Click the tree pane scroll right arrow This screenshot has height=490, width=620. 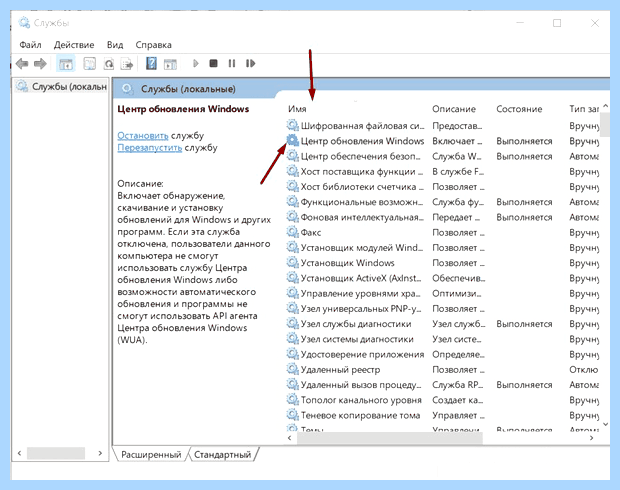click(x=100, y=453)
